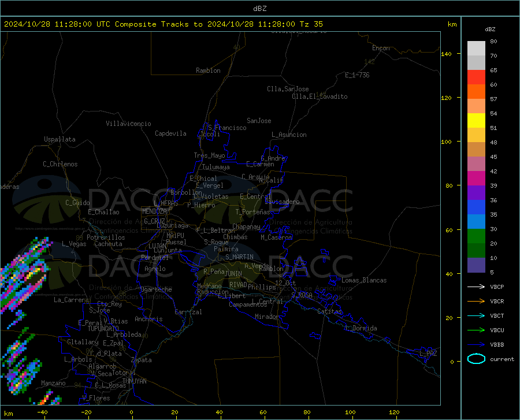Click the L_PAZ place label
The height and width of the screenshot is (420, 520).
[428, 354]
